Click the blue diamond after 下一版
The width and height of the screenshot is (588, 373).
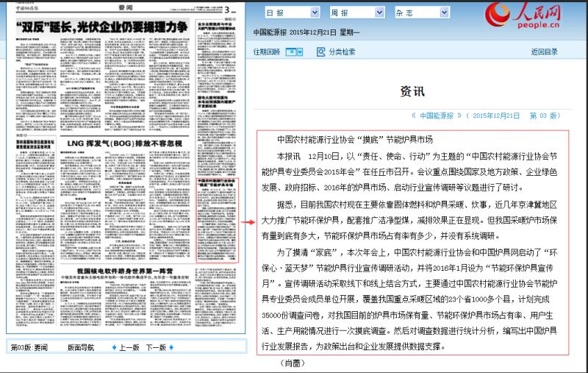coord(171,347)
